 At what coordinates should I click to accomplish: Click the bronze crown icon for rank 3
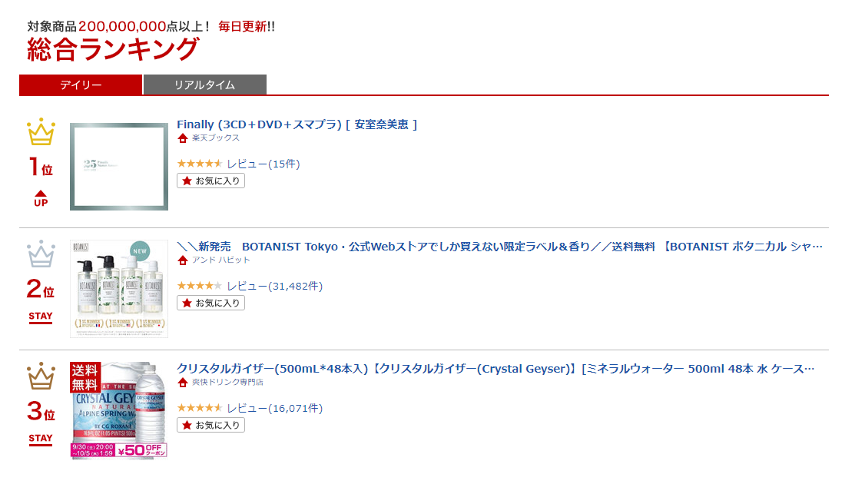click(x=41, y=376)
